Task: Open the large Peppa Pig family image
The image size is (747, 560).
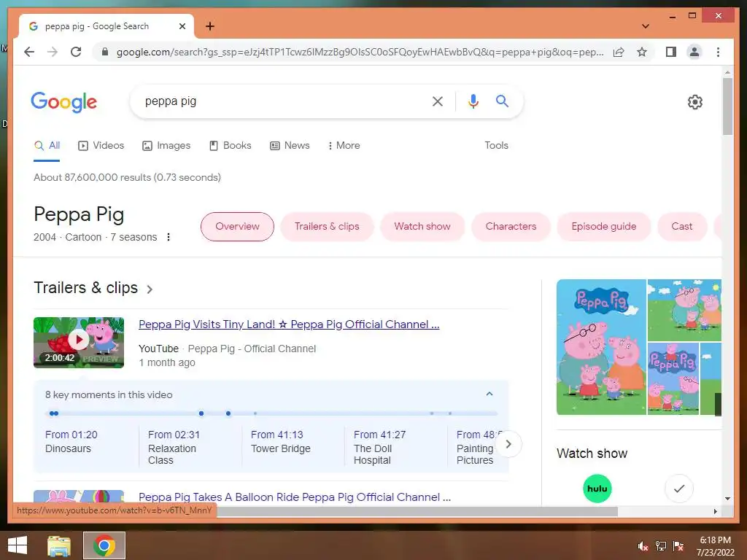Action: point(601,347)
